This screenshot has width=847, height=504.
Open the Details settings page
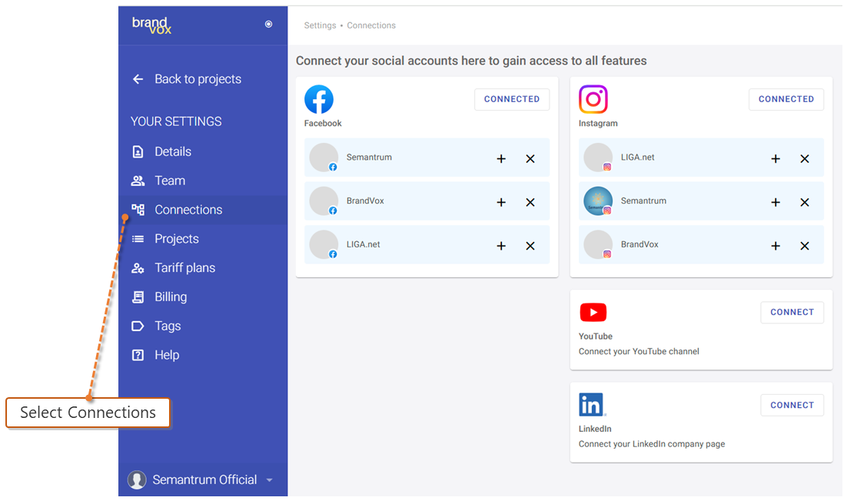tap(173, 152)
